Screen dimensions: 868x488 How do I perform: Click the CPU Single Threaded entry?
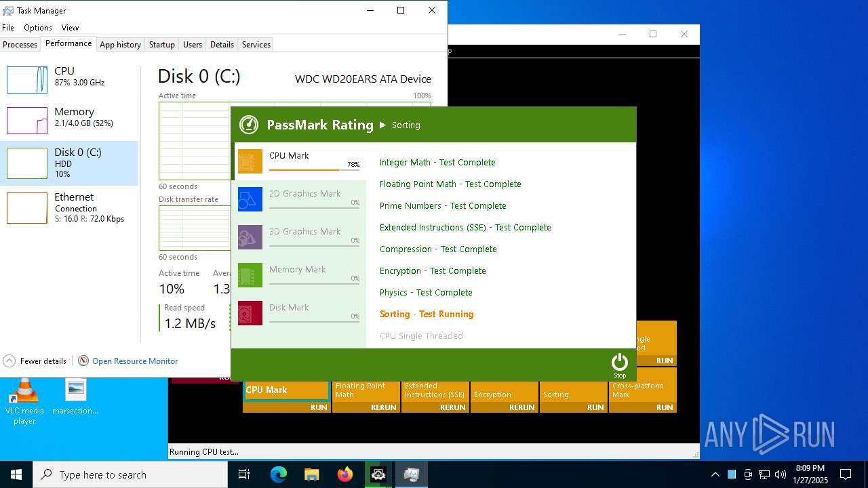click(x=421, y=335)
